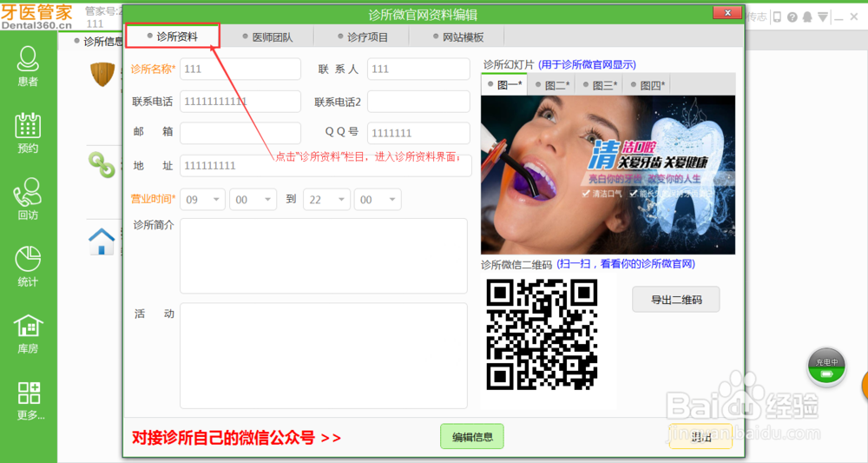The width and height of the screenshot is (868, 463).
Task: Click the 地址 input field
Action: pyautogui.click(x=325, y=166)
